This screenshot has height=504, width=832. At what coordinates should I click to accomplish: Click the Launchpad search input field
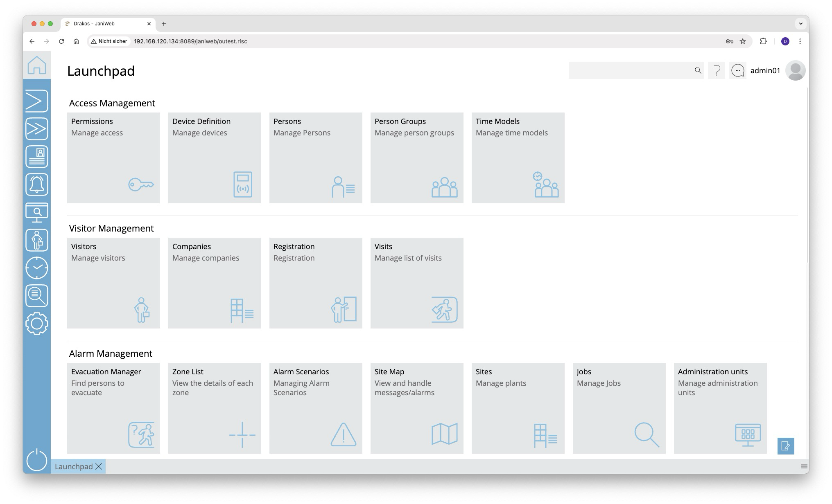pos(630,71)
